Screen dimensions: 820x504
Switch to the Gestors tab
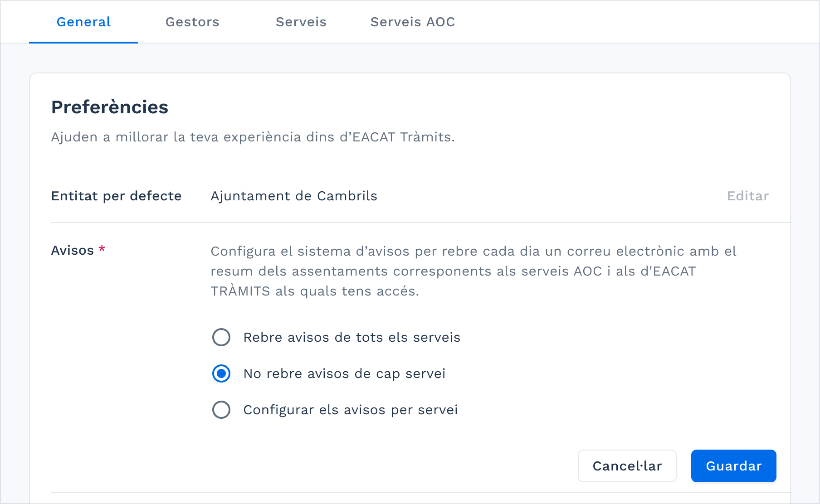coord(192,22)
